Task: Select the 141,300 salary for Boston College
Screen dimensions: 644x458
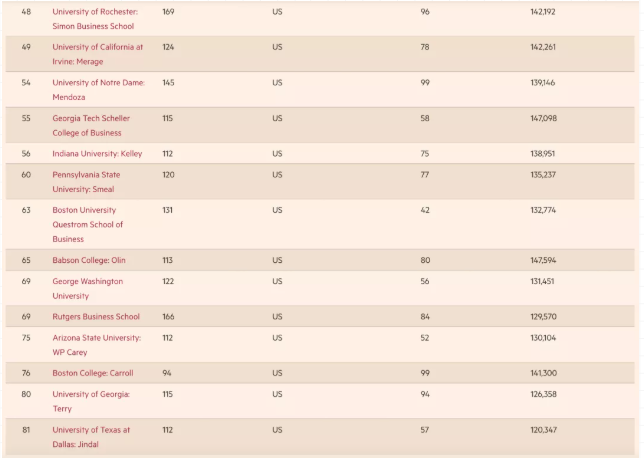Action: pyautogui.click(x=543, y=372)
